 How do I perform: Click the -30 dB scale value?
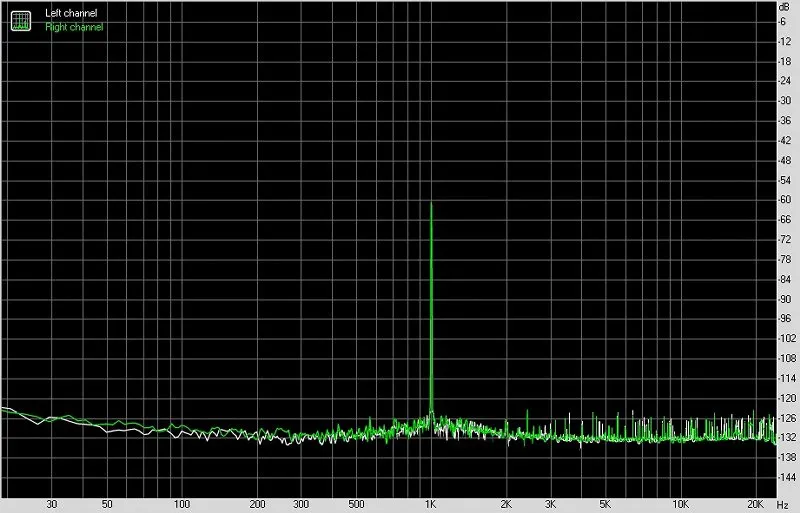(785, 101)
